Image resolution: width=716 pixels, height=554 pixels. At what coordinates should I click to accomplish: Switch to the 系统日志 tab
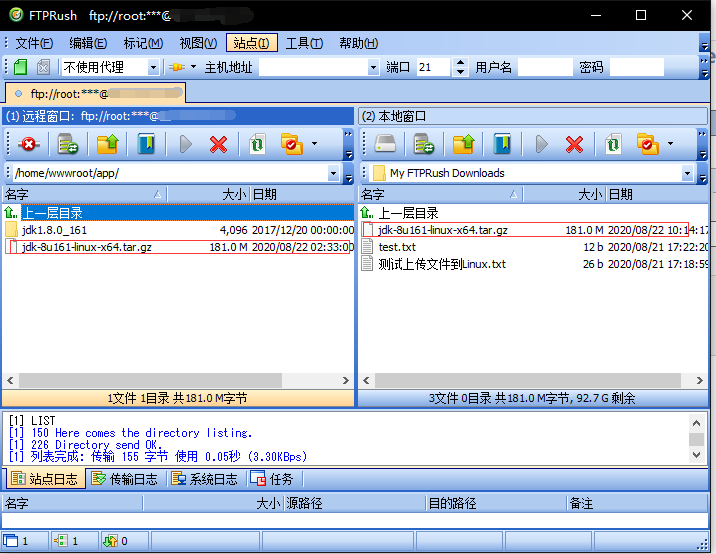[205, 479]
